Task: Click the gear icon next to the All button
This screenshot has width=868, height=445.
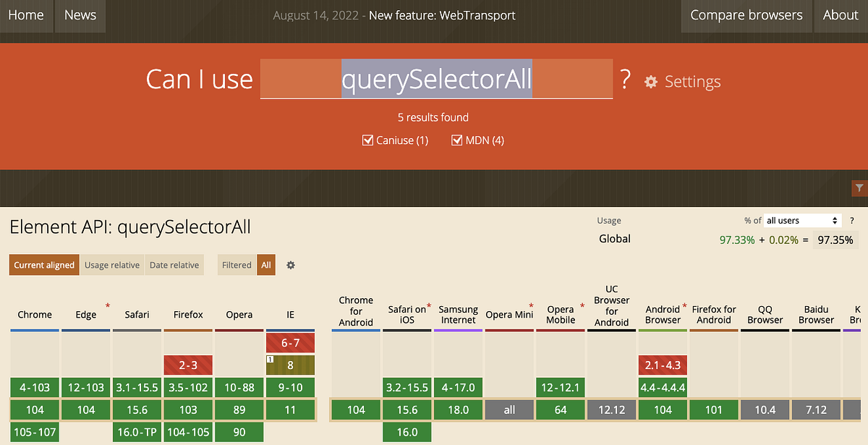Action: click(290, 265)
